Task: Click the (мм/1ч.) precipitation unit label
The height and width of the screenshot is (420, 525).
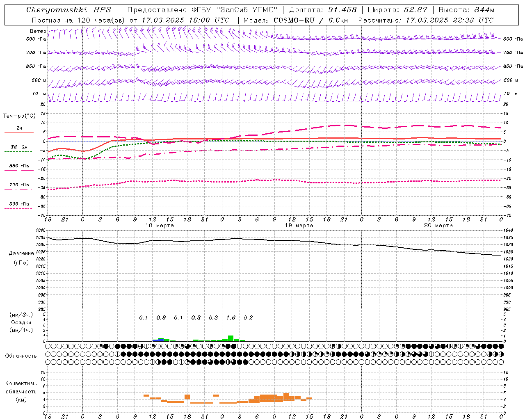Action: (x=21, y=330)
